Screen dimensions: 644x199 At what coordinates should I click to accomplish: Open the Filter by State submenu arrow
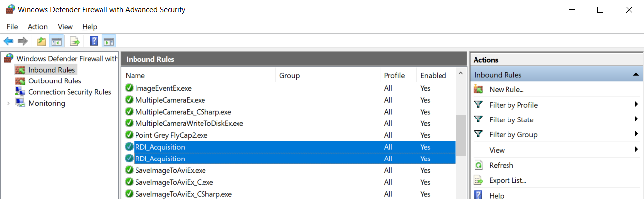636,119
